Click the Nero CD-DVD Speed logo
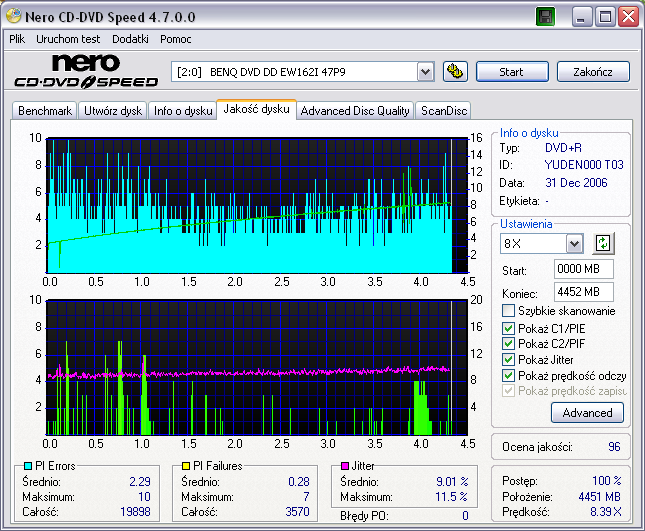The width and height of the screenshot is (645, 531). (86, 71)
